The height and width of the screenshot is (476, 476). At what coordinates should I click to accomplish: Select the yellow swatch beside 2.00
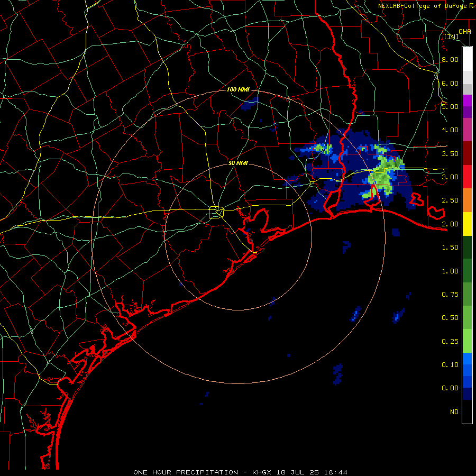(467, 224)
